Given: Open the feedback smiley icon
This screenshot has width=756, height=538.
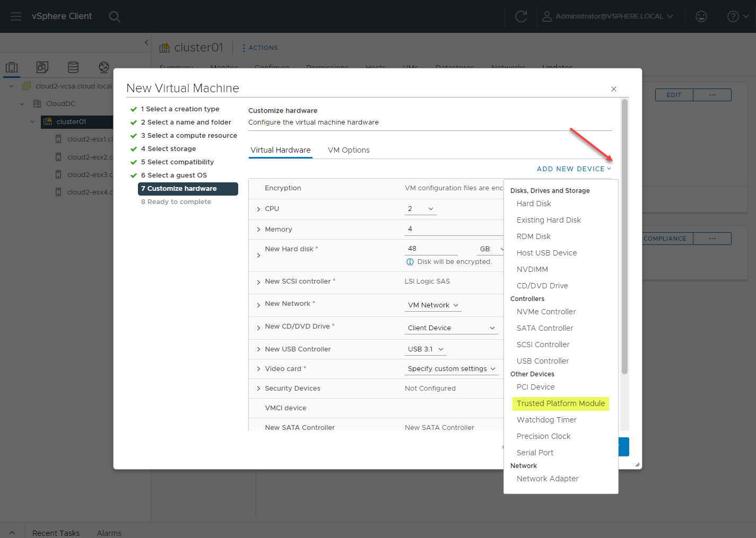Looking at the screenshot, I should (x=701, y=16).
